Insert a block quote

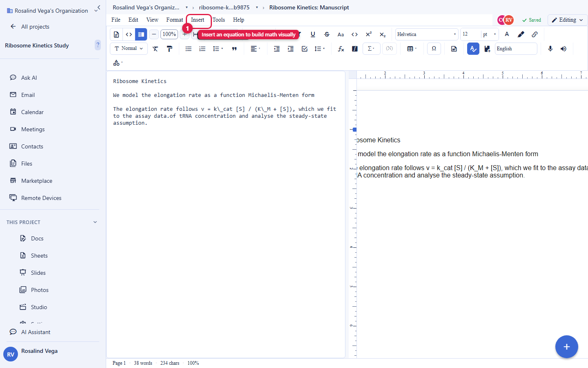[234, 49]
